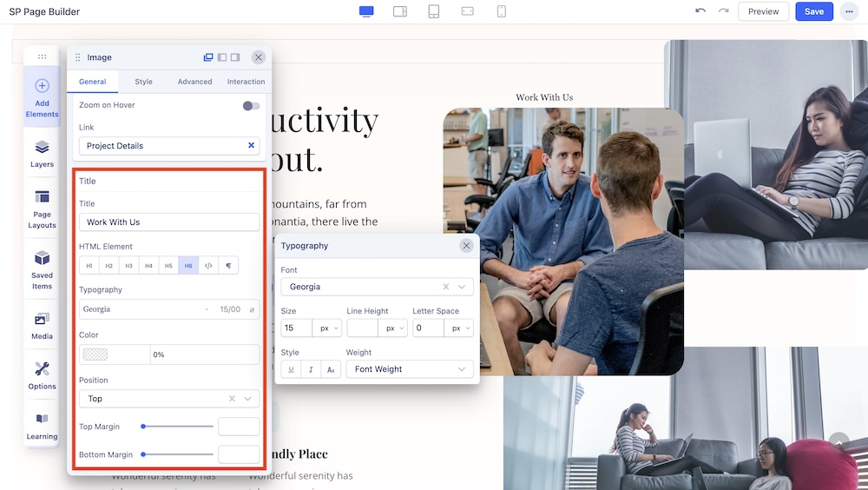Click the Preview button

763,11
